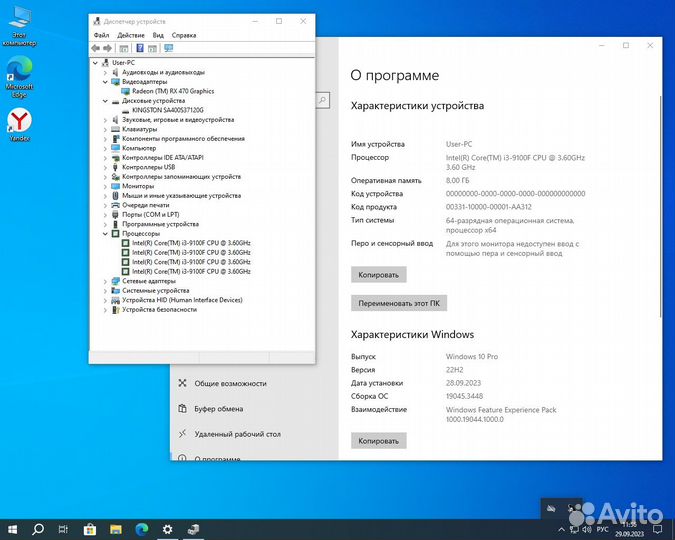
Task: Click the Settings window vertical scrollbar
Action: [660, 207]
